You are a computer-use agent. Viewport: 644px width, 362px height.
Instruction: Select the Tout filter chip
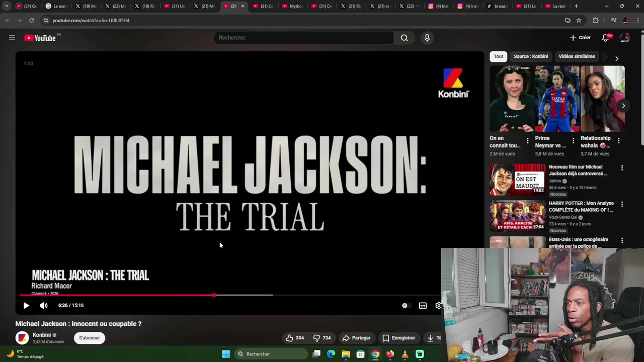[x=498, y=56]
